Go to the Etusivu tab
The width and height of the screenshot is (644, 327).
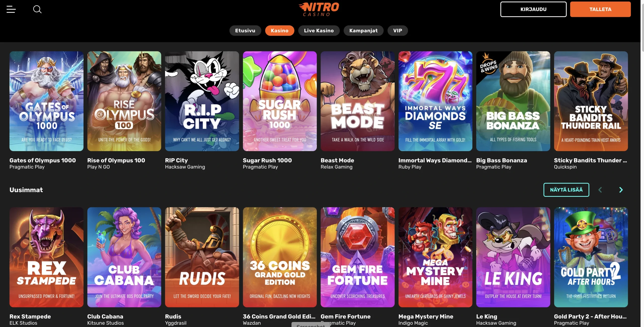pos(245,30)
